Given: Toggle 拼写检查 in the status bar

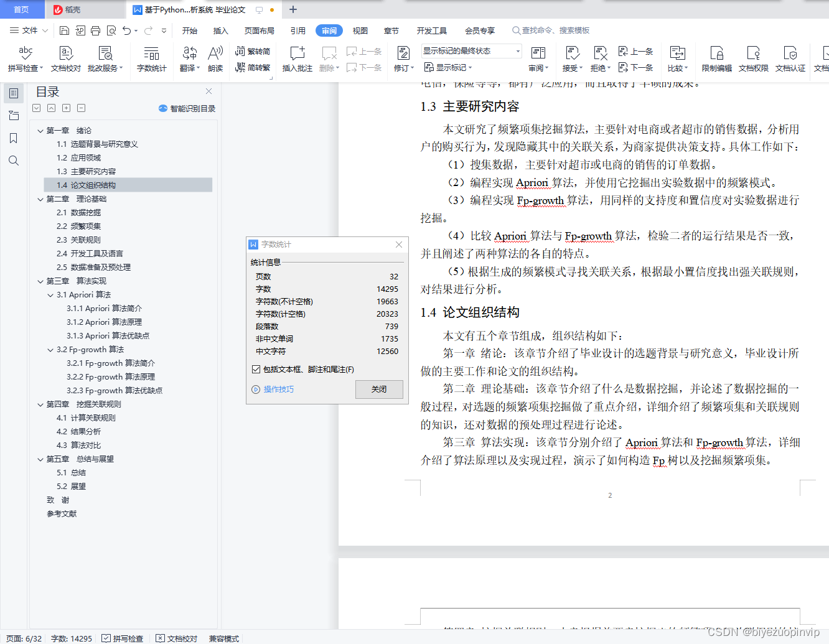Looking at the screenshot, I should pos(123,638).
